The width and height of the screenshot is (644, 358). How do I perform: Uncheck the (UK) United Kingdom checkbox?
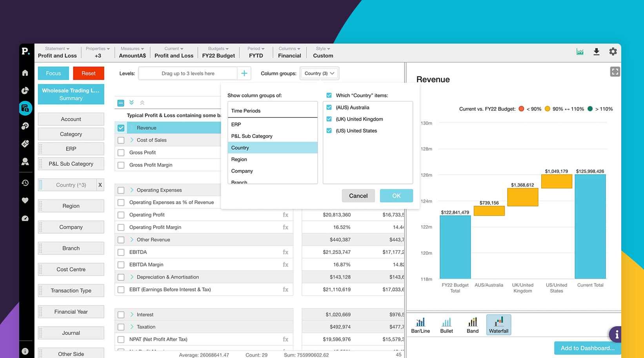pyautogui.click(x=329, y=119)
